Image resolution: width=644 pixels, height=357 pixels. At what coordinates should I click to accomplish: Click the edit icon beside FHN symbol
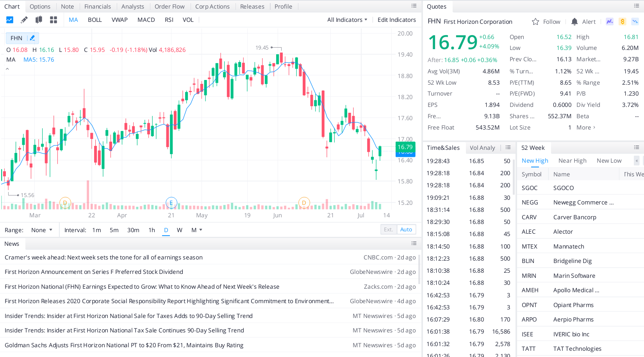coord(32,38)
